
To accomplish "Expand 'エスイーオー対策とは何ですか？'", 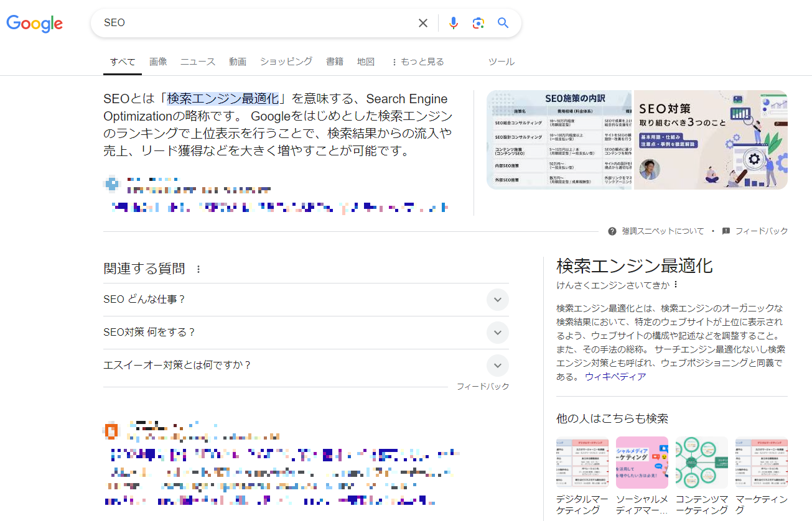I will (497, 366).
